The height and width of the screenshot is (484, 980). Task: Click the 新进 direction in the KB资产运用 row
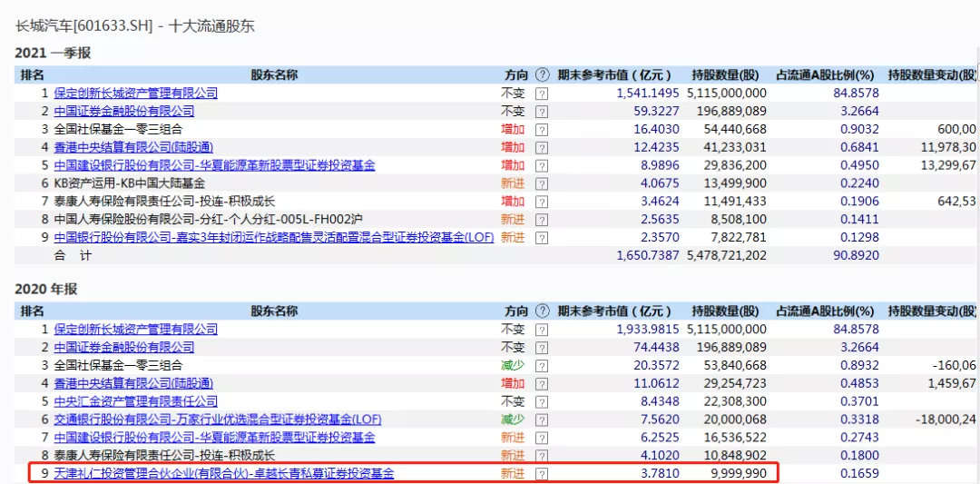pos(513,183)
